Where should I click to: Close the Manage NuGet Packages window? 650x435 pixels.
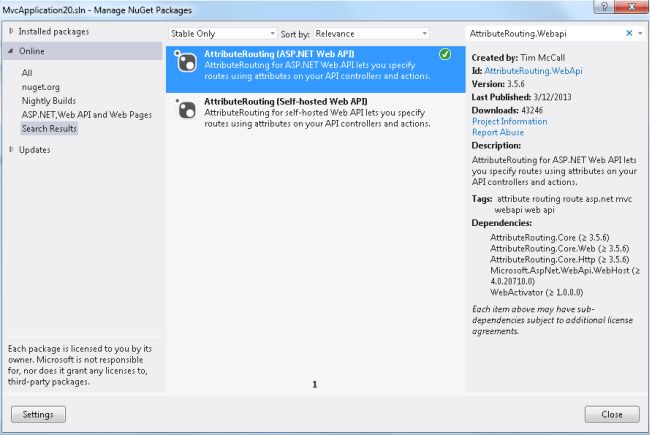632,7
